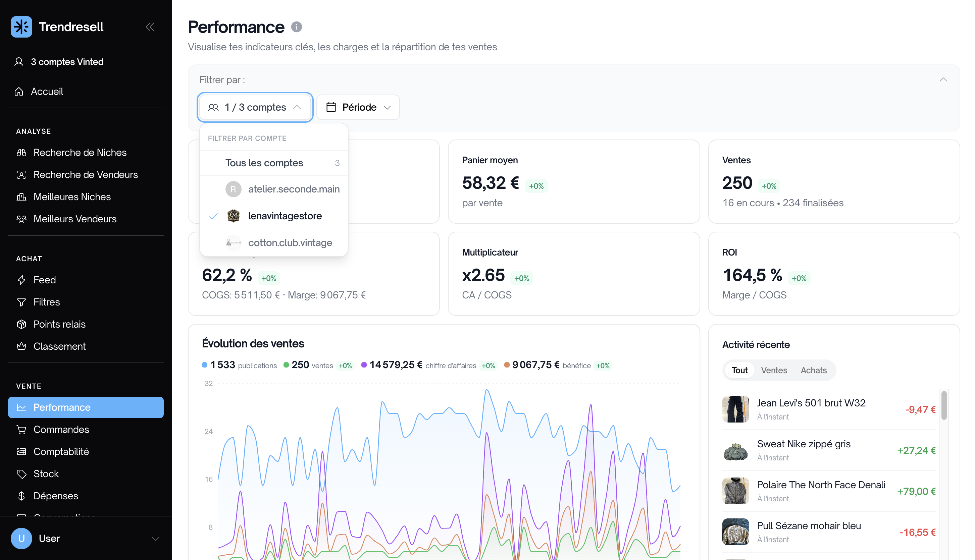This screenshot has height=560, width=975.
Task: Check the cotton.club.vintage account
Action: [x=273, y=243]
